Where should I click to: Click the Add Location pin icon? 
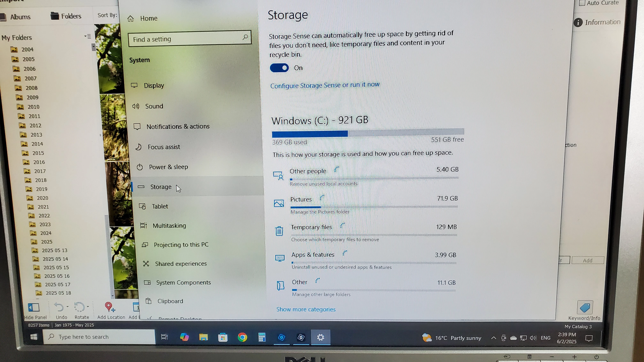109,307
